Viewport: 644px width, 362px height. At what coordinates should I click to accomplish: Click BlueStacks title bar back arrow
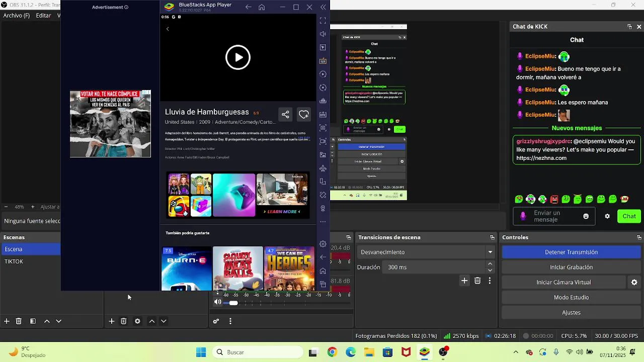tap(248, 7)
